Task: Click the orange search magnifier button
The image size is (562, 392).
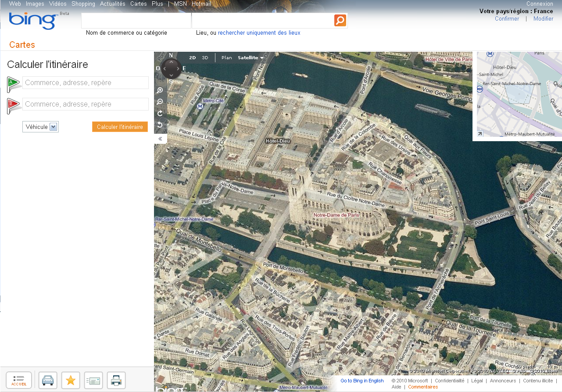Action: pyautogui.click(x=340, y=20)
